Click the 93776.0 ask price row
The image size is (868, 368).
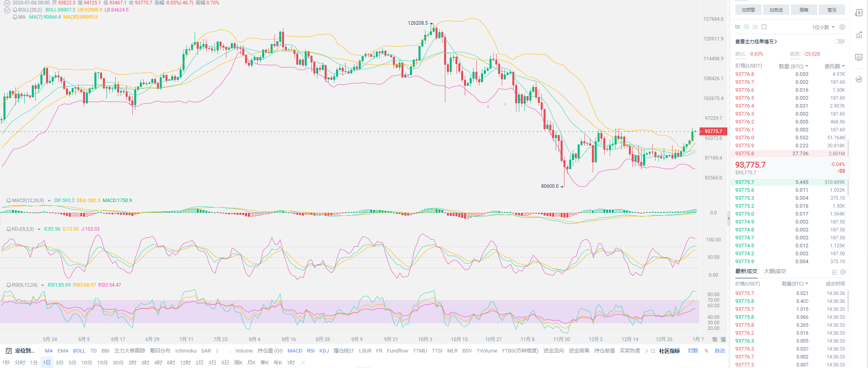pyautogui.click(x=744, y=138)
